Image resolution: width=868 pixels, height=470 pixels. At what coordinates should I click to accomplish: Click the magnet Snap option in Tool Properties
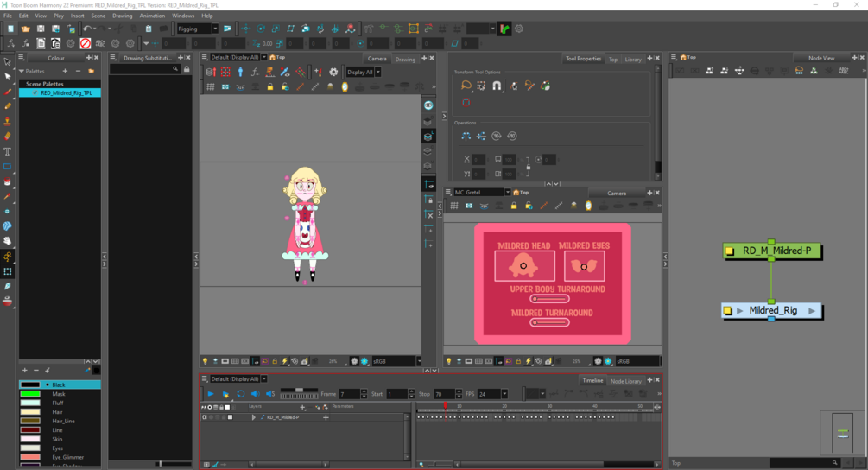tap(497, 86)
